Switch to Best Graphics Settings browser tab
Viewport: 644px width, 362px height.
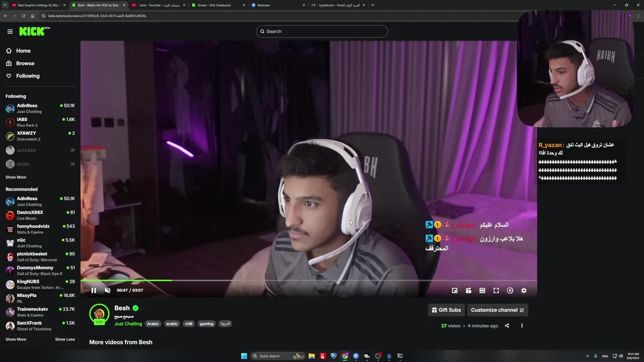39,5
